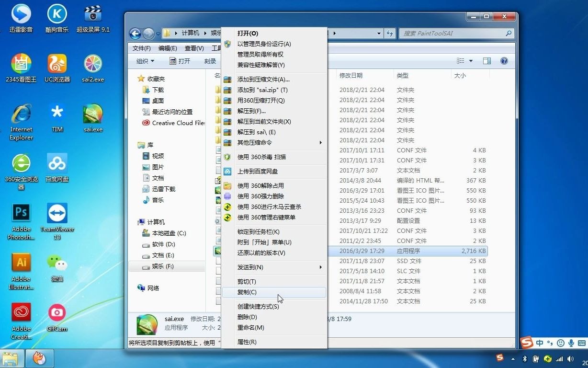Toggle the preview pane icon in the toolbar
This screenshot has width=588, height=368.
486,61
